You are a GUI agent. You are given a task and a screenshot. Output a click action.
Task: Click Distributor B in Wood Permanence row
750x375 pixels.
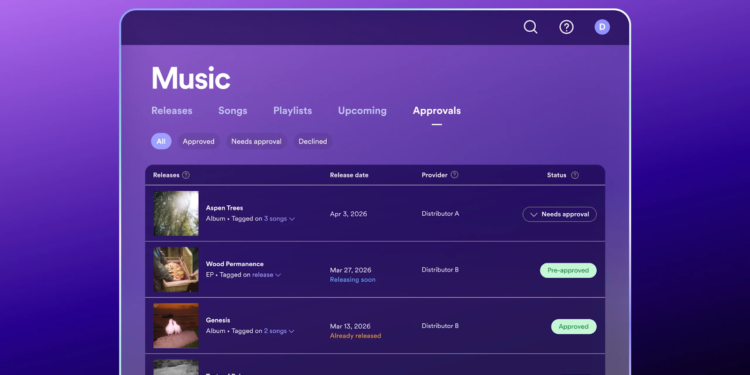440,270
